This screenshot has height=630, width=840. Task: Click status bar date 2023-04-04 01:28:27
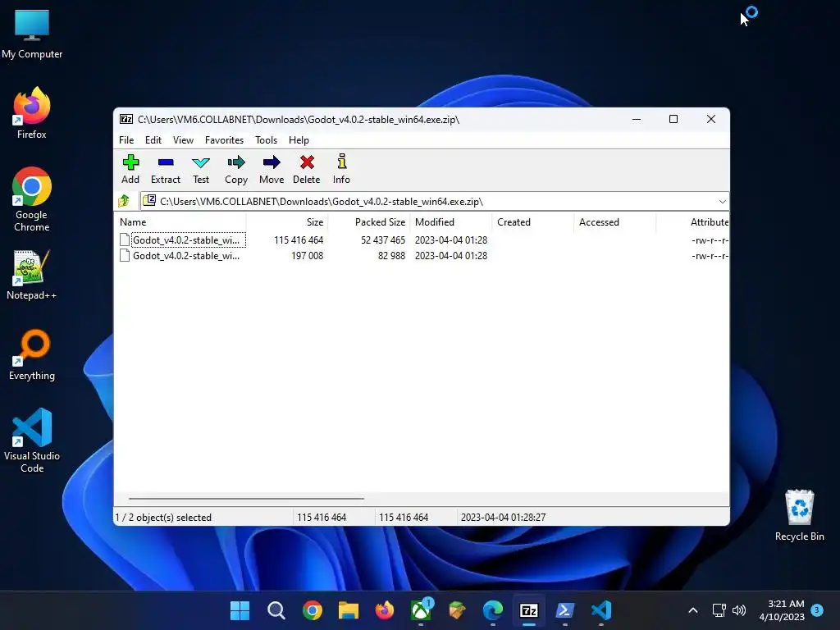pyautogui.click(x=503, y=518)
